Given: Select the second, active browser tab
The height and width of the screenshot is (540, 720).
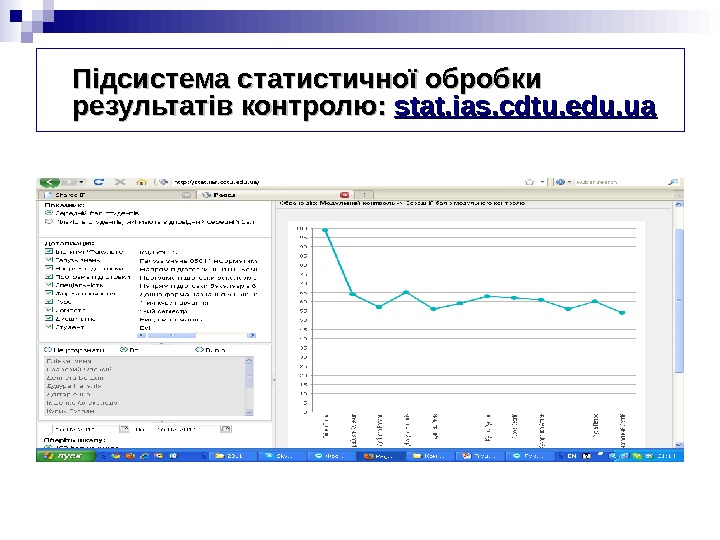Looking at the screenshot, I should tap(276, 195).
